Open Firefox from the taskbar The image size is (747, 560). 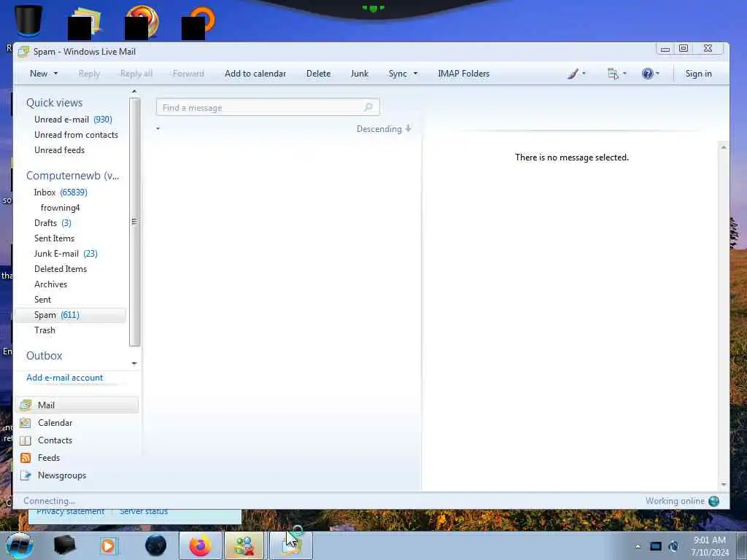[x=200, y=545]
